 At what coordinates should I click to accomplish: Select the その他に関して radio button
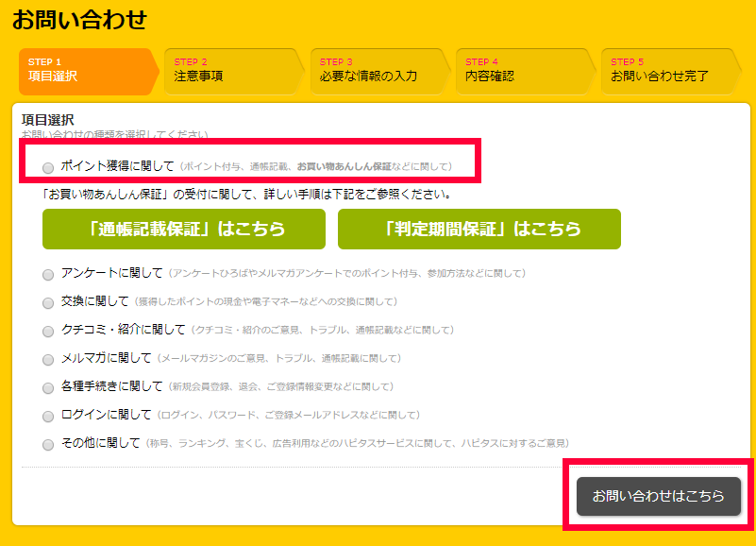[48, 445]
